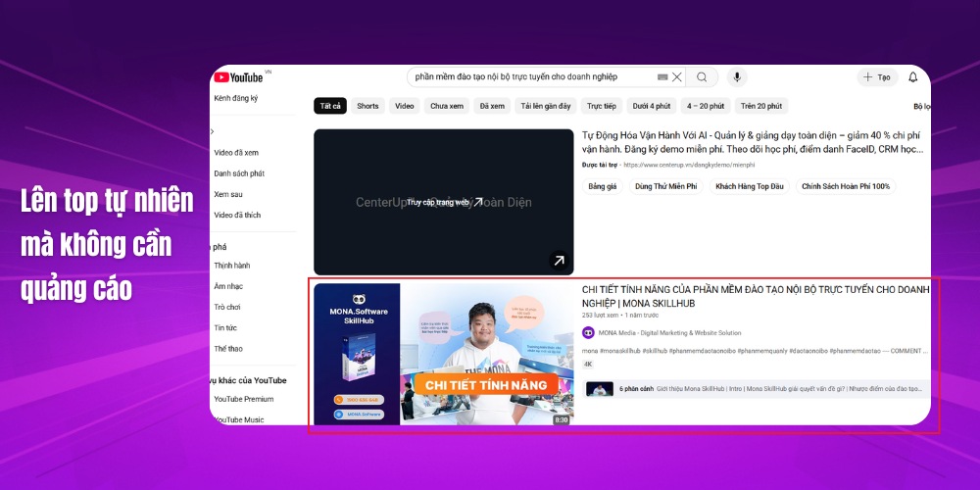Click the 6 phân cảnh chapters row

757,389
